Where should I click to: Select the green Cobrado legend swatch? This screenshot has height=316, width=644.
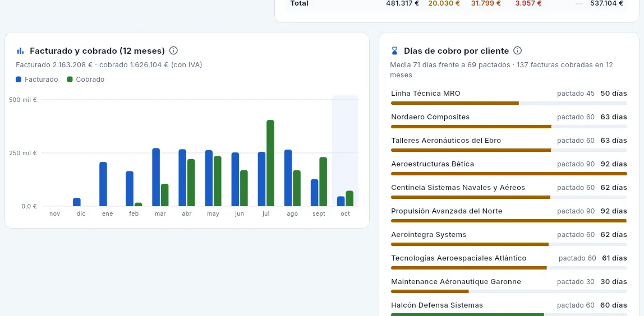click(70, 79)
